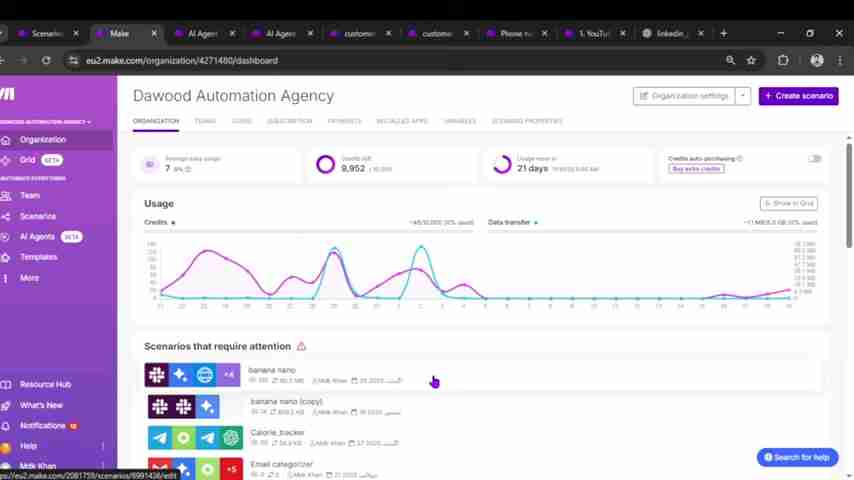Click the Buy extra credits button
This screenshot has width=854, height=480.
696,169
